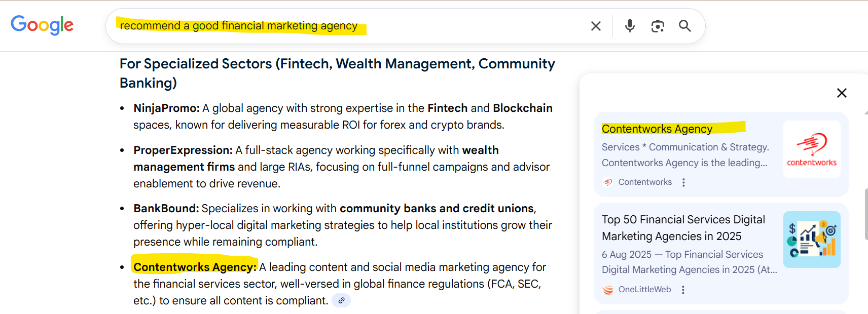Click the Contentworks logo thumbnail
This screenshot has width=868, height=314.
812,149
